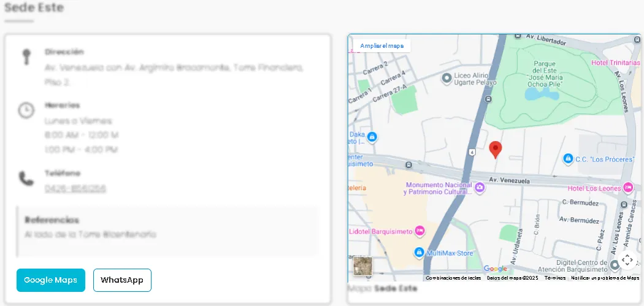This screenshot has width=644, height=306.
Task: Click the Av. Libertador street label
Action: click(546, 40)
